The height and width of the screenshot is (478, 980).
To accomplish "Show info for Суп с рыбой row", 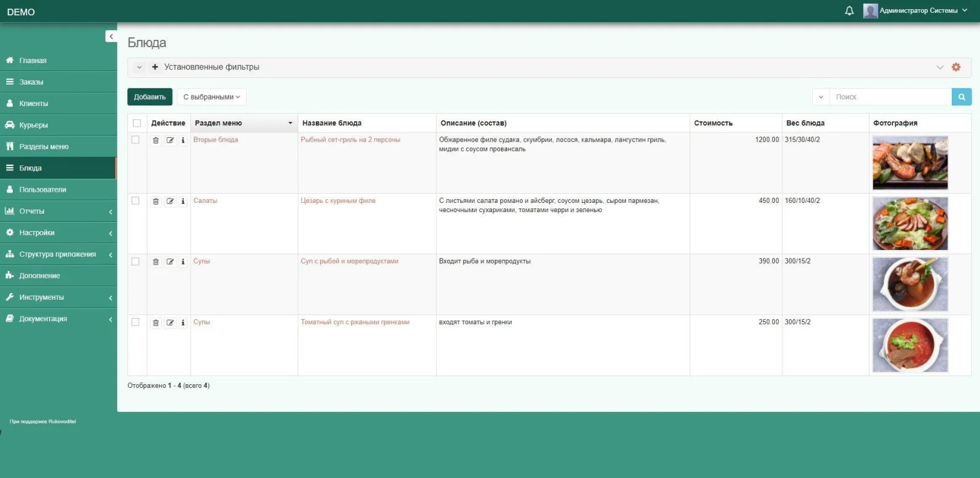I will (x=183, y=262).
